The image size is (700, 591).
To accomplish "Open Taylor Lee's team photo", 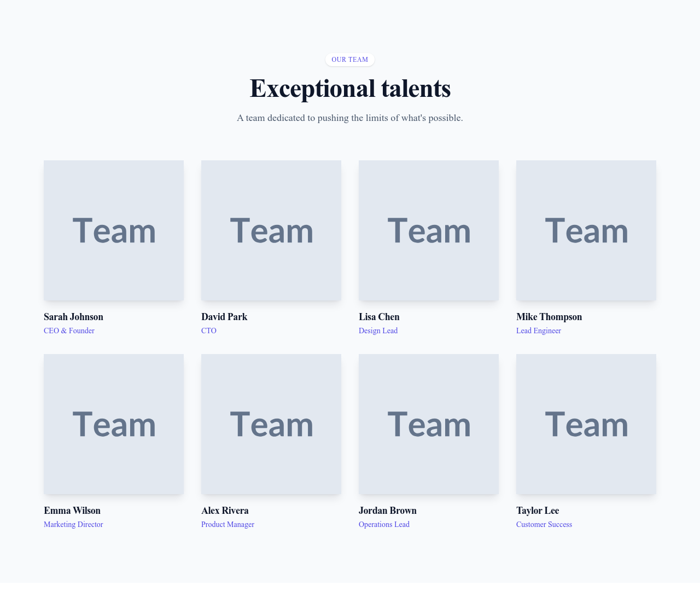I will click(x=586, y=424).
